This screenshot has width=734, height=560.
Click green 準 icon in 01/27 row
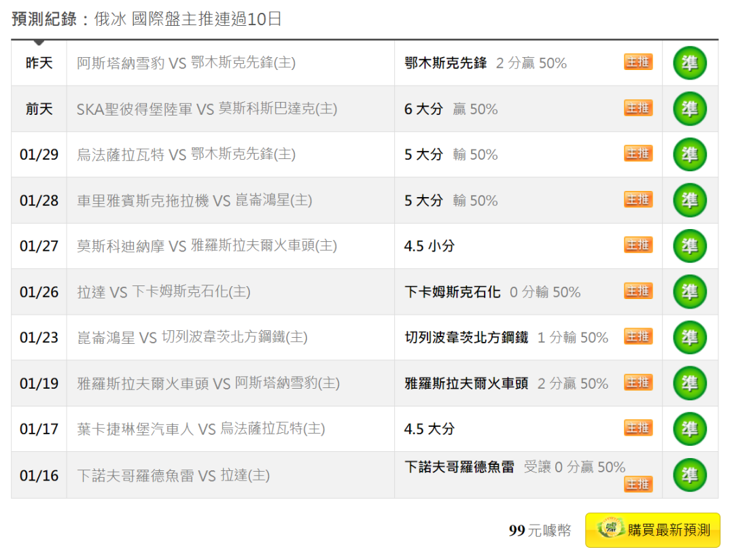click(x=690, y=246)
